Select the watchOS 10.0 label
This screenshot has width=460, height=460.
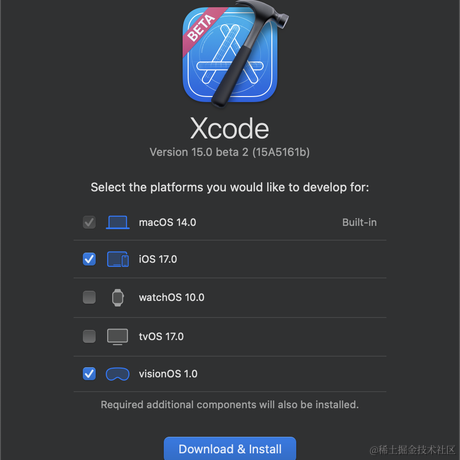coord(172,297)
